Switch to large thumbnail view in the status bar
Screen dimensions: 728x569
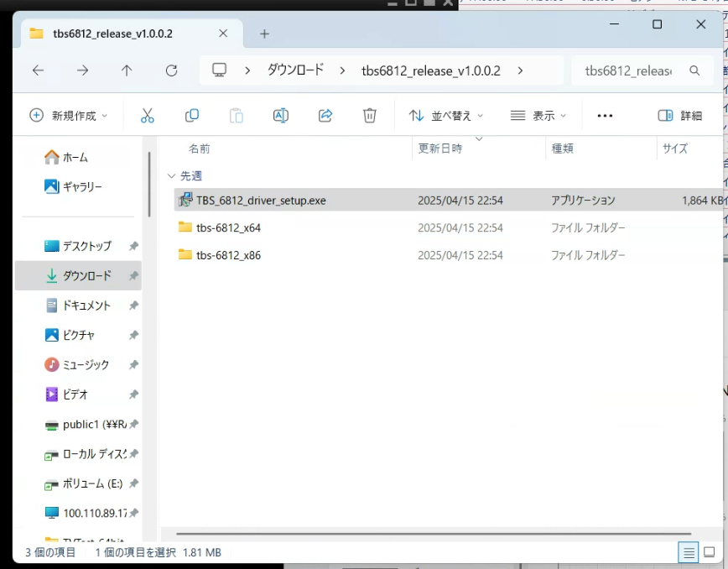[x=710, y=552]
